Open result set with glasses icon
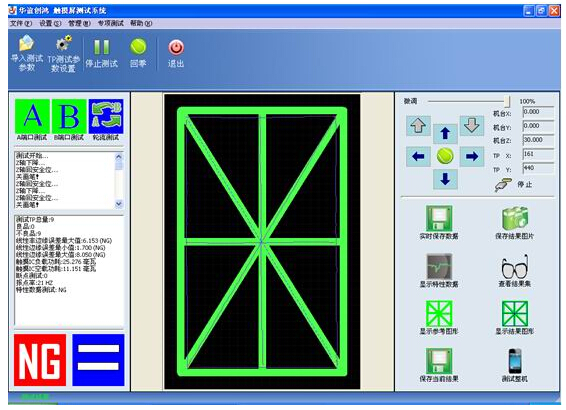This screenshot has height=410, width=566. [515, 266]
